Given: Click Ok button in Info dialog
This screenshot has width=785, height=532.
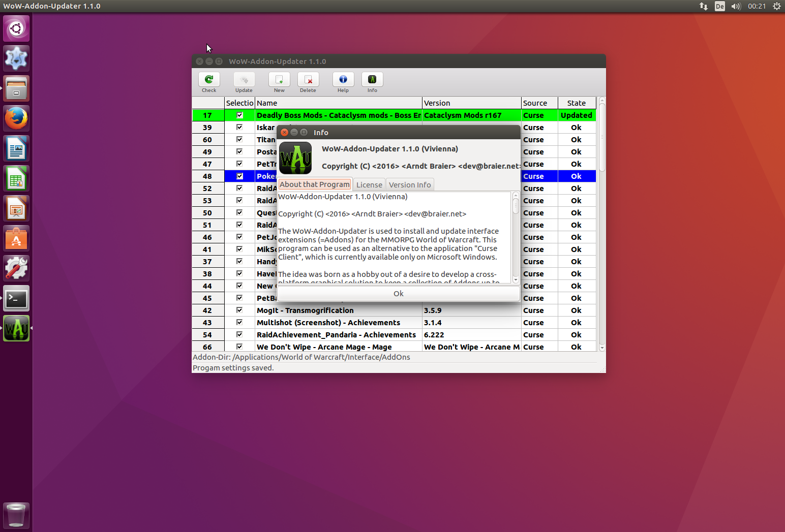Looking at the screenshot, I should pos(399,294).
